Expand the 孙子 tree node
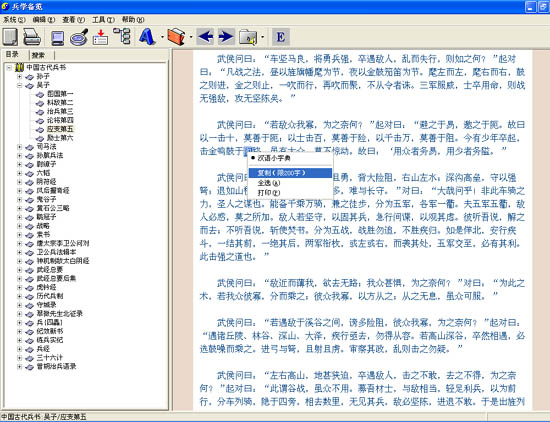Screen dimensions: 550x422 coord(20,76)
